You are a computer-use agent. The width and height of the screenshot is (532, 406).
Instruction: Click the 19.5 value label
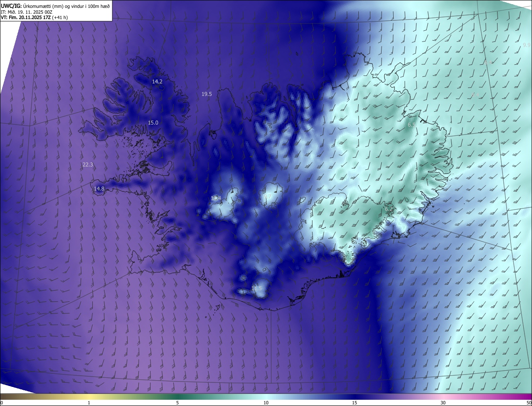tap(207, 94)
